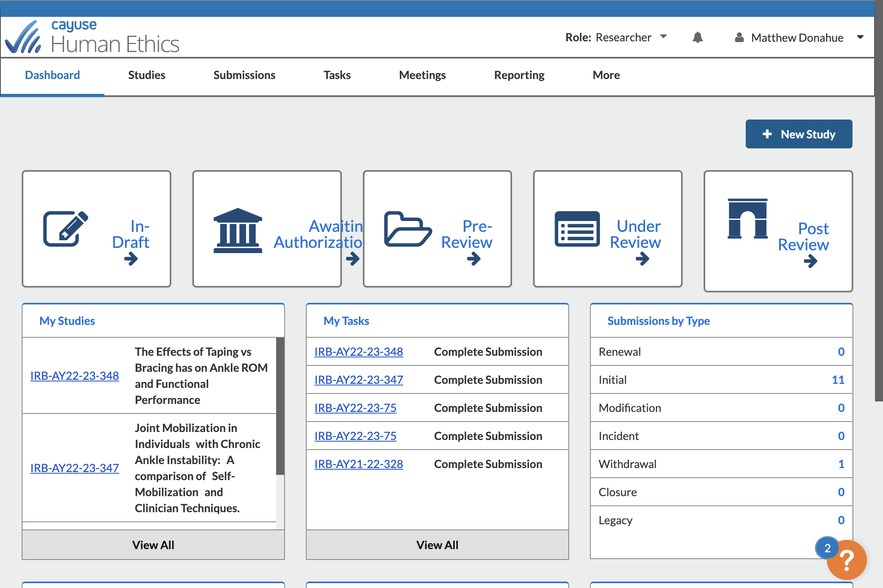
Task: Open IRB-AY22-23-348 in My Studies
Action: click(x=75, y=376)
